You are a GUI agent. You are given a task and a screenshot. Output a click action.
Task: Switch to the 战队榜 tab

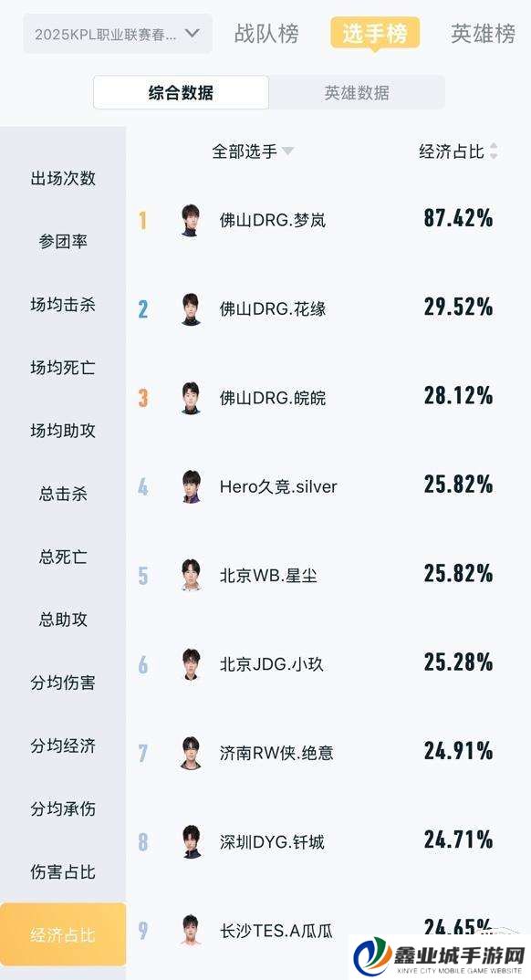pos(266,34)
